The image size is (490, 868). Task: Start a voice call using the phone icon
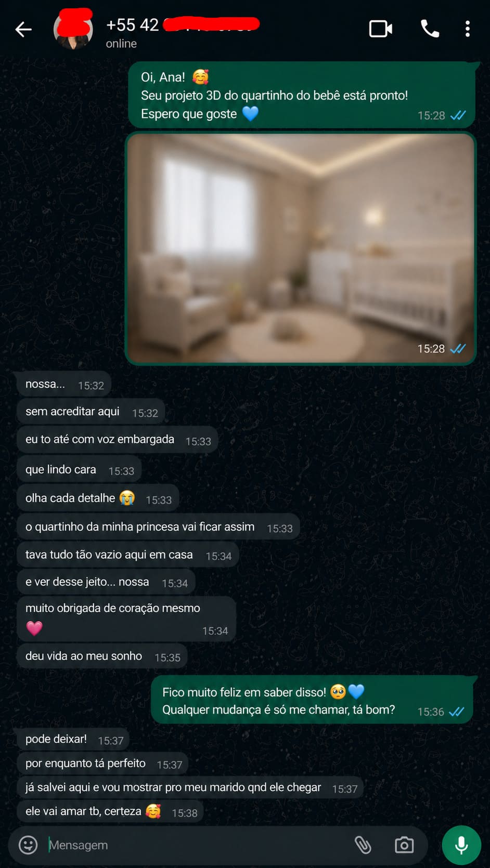(x=430, y=29)
